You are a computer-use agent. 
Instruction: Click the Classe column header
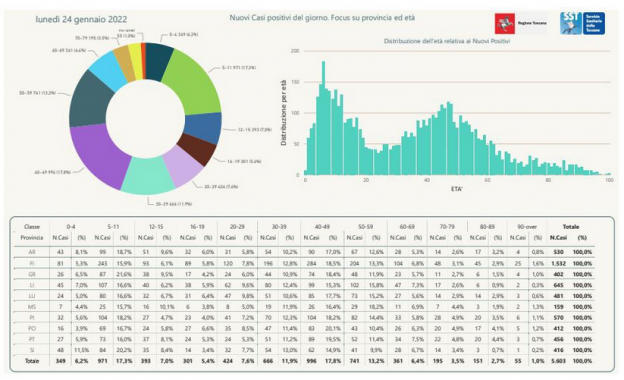point(31,226)
